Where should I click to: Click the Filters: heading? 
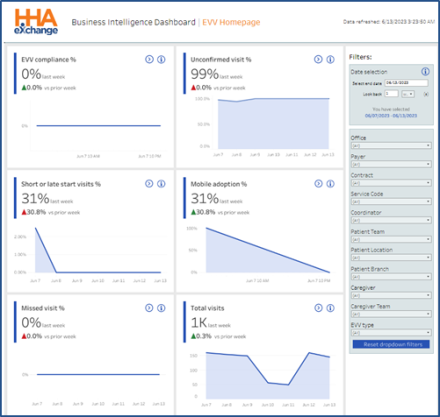(x=360, y=57)
